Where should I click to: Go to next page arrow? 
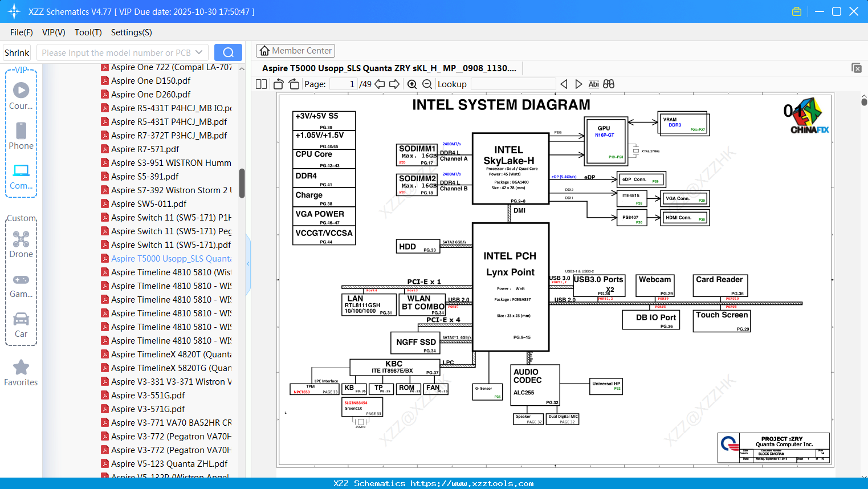[394, 84]
